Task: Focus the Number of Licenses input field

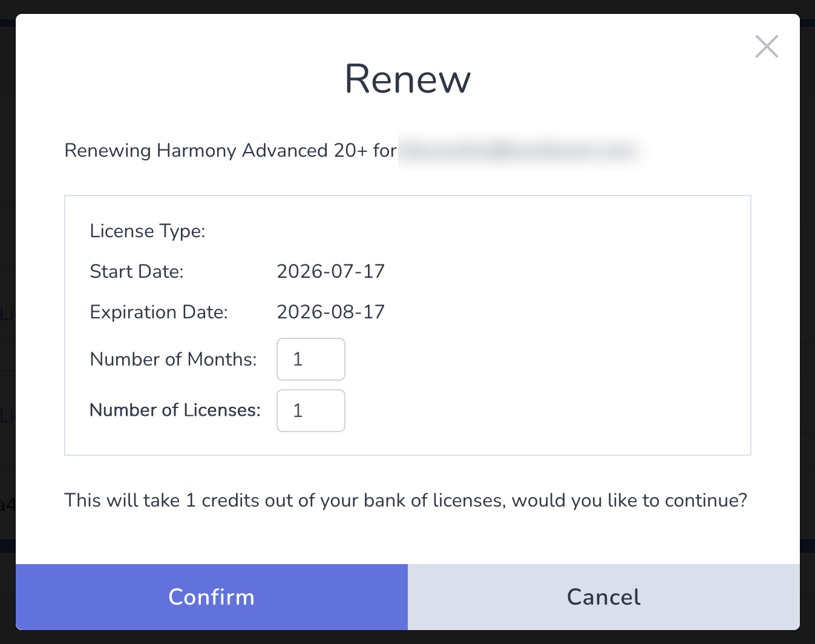Action: [x=311, y=410]
